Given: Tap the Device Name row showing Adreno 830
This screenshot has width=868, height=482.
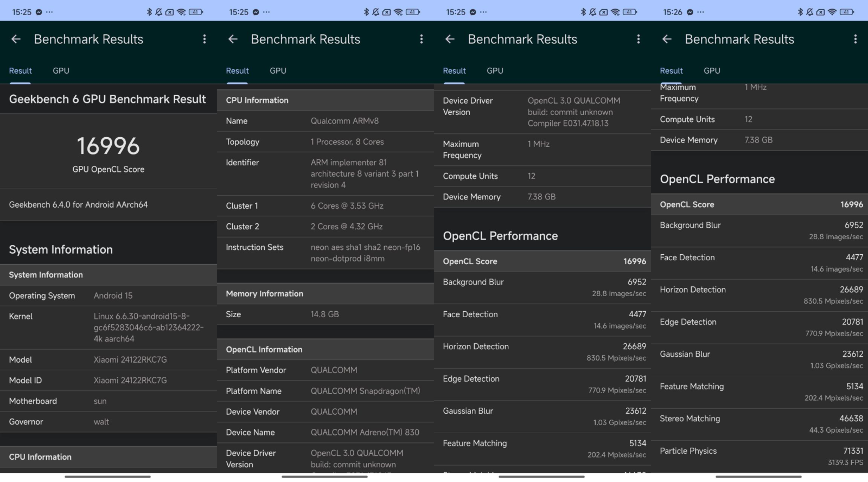Looking at the screenshot, I should click(325, 433).
